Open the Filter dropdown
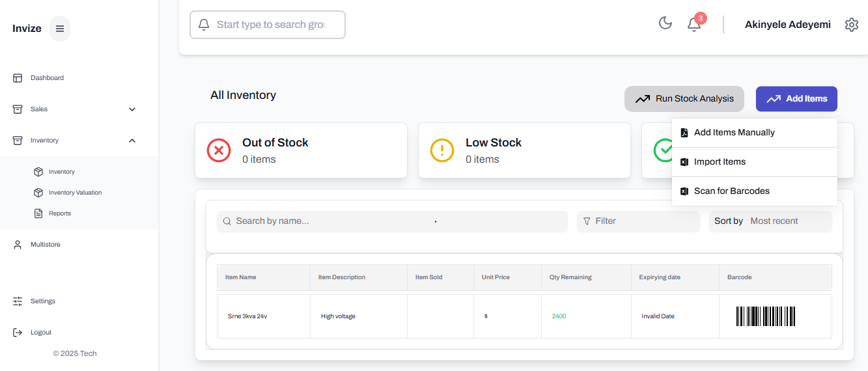Image resolution: width=868 pixels, height=371 pixels. coord(637,221)
